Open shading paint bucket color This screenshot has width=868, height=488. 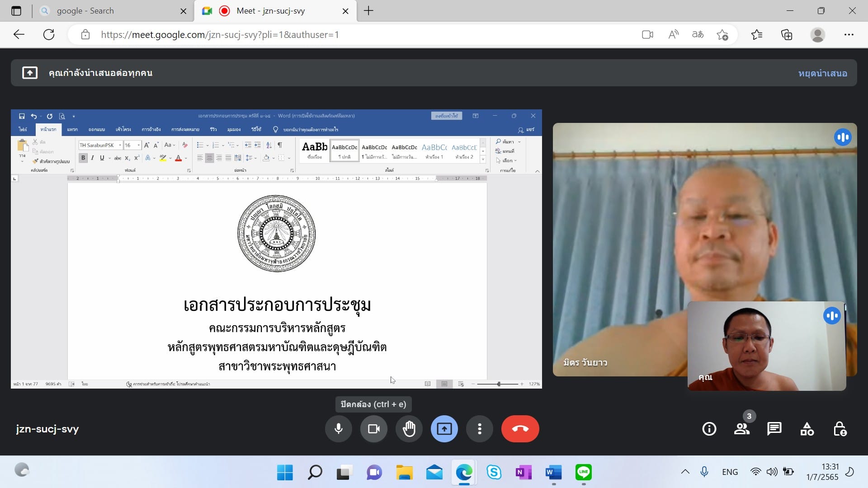[x=266, y=158]
